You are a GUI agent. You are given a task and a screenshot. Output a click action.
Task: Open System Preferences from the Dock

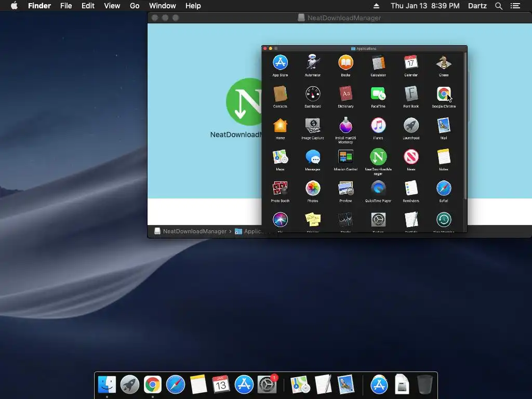pyautogui.click(x=267, y=384)
